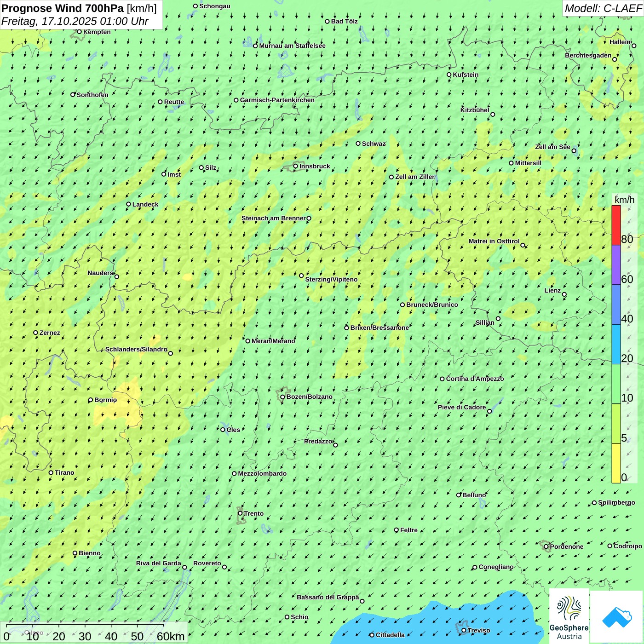Image resolution: width=644 pixels, height=644 pixels.
Task: Click the Sterzing/Vipiteno label
Action: point(331,279)
